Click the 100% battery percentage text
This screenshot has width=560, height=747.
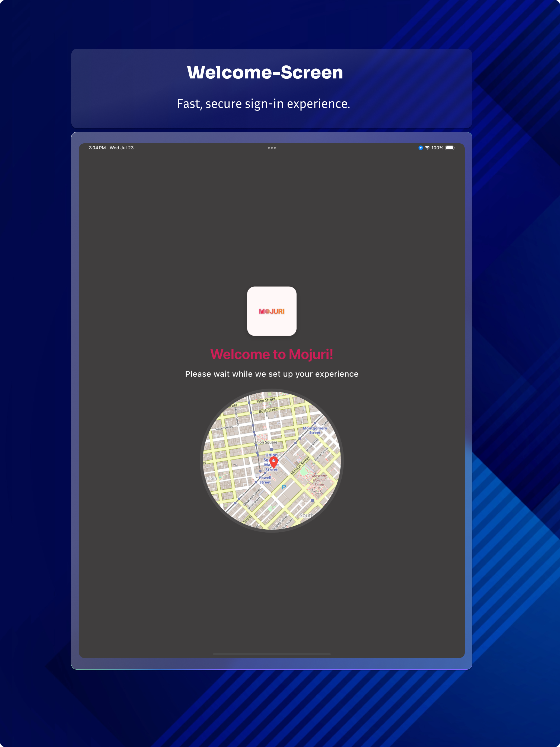(437, 148)
